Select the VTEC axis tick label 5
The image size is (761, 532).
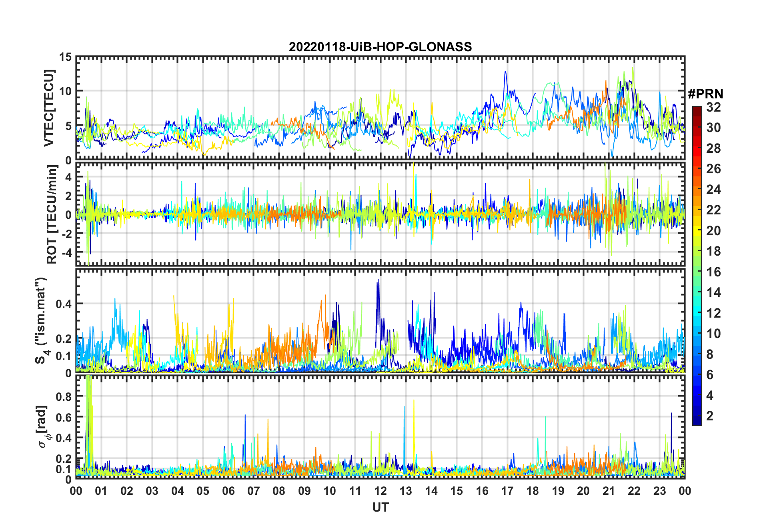click(x=68, y=126)
